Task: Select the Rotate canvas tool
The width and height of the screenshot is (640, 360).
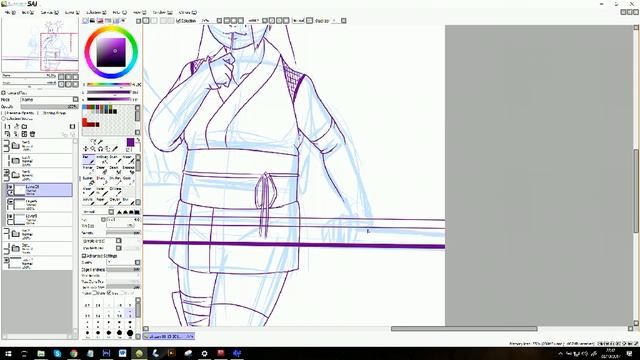Action: [100, 149]
